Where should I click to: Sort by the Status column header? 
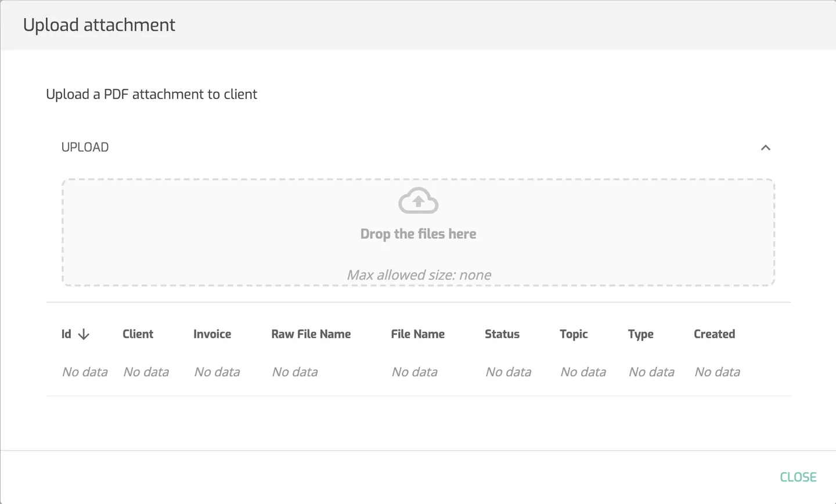(502, 334)
